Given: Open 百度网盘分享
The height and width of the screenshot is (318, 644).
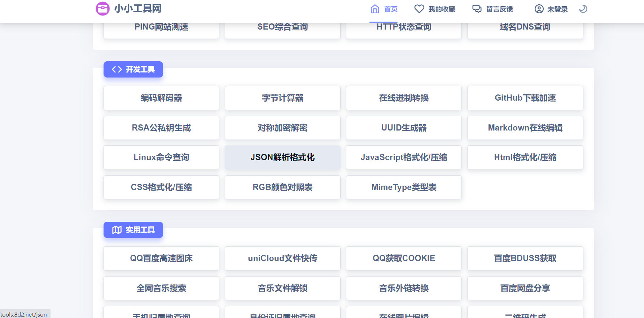Looking at the screenshot, I should pos(525,288).
